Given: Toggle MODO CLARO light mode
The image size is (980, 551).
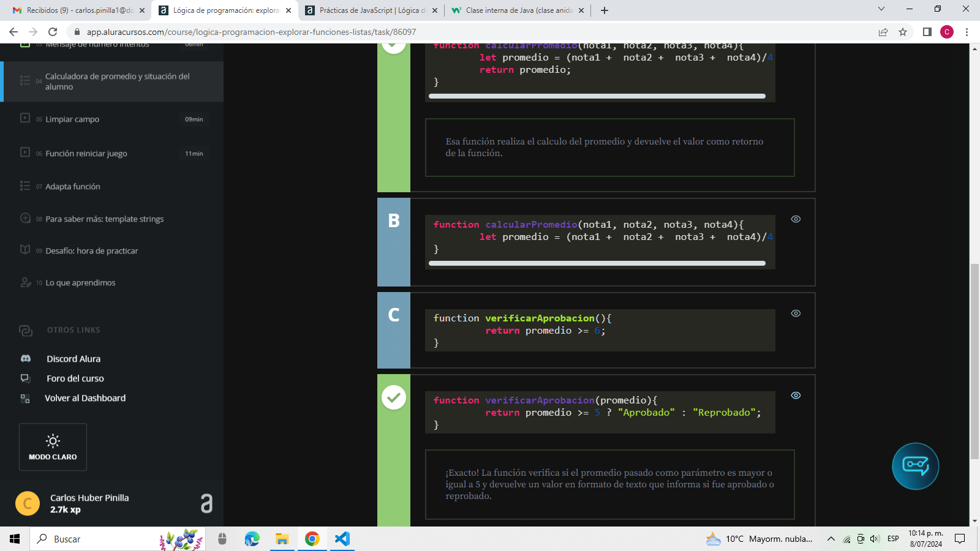Looking at the screenshot, I should click(x=53, y=447).
